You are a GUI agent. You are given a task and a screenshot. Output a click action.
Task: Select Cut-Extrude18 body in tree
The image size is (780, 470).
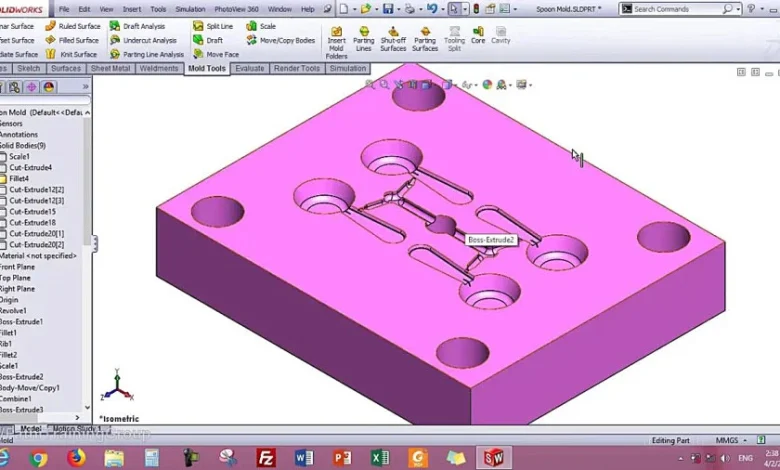pos(32,223)
